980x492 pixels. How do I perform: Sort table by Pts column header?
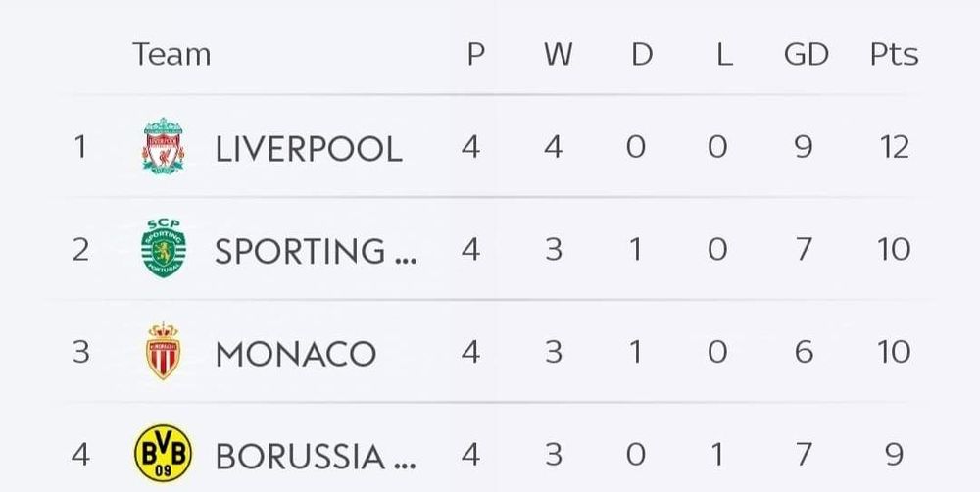click(x=894, y=54)
